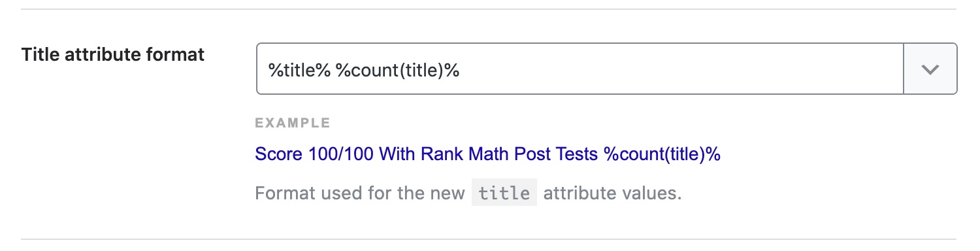Click the EXAMPLE heading text
Image resolution: width=980 pixels, height=251 pixels.
(293, 122)
